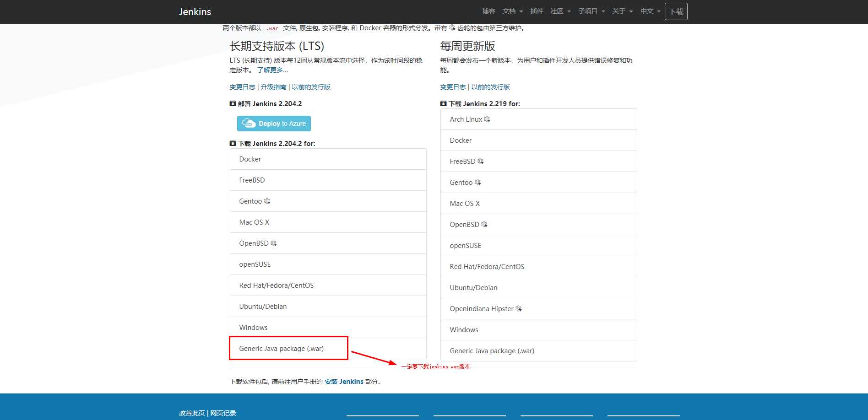Select Gentoo in the LTS 2.204.2 list
The width and height of the screenshot is (868, 420).
point(328,201)
